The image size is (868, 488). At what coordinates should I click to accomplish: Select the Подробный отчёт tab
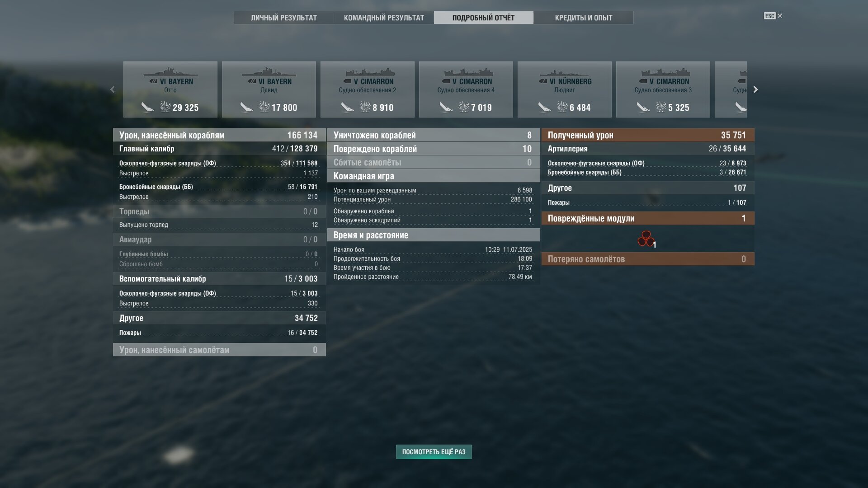click(484, 18)
